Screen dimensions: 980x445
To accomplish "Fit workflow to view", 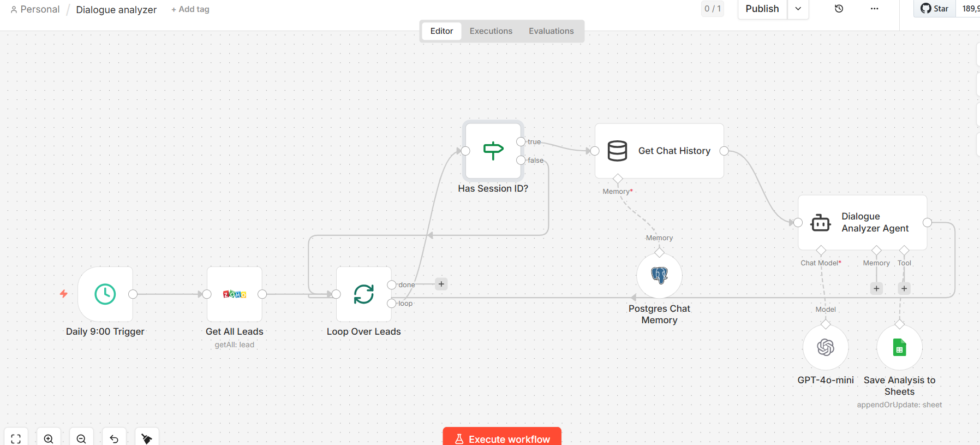I will tap(16, 438).
